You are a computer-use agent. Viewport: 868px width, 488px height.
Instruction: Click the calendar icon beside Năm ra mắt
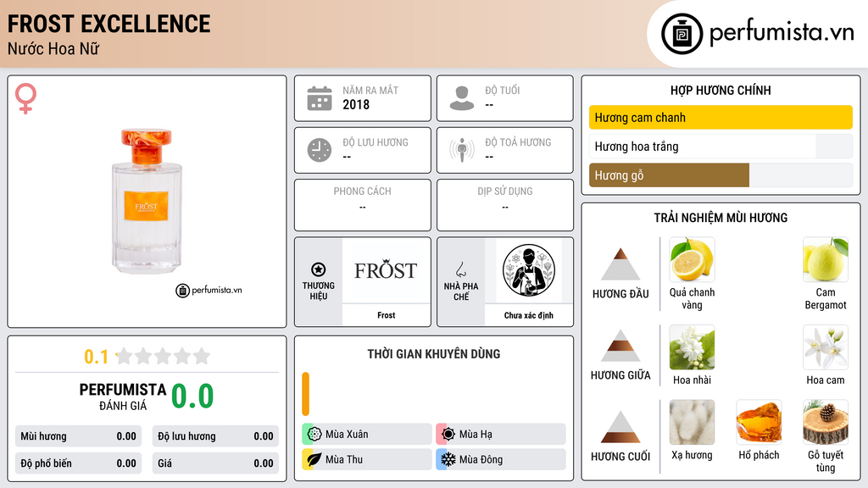coord(320,98)
